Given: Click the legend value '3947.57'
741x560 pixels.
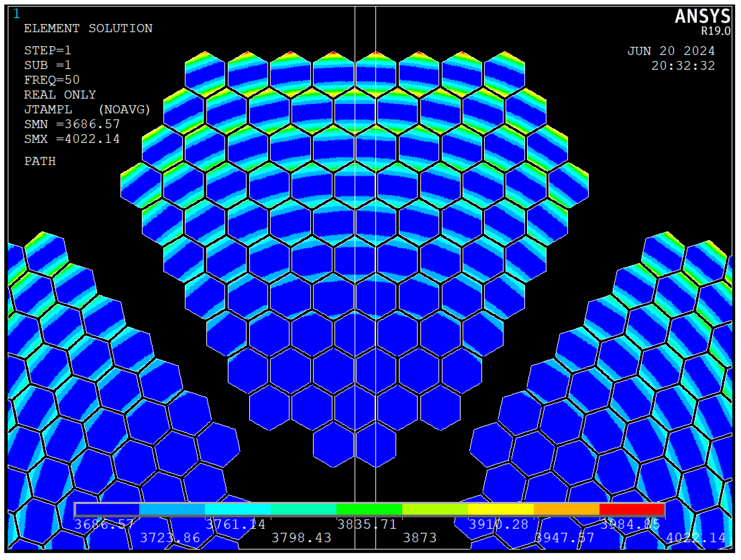Looking at the screenshot, I should click(x=565, y=538).
